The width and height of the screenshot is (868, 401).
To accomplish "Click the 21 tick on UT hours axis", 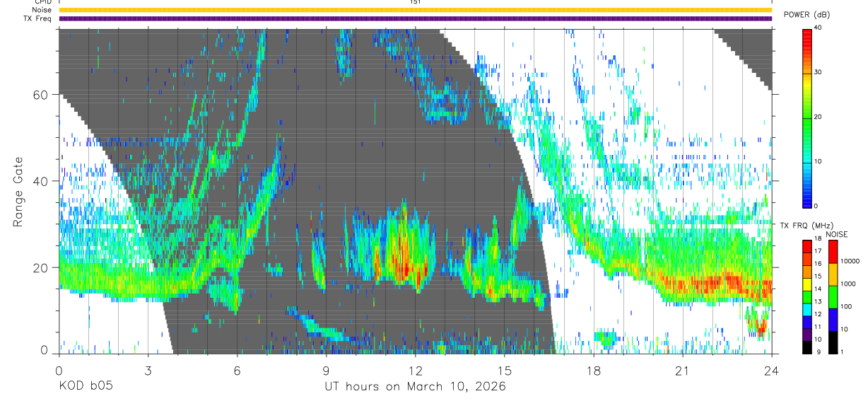I will (x=683, y=371).
